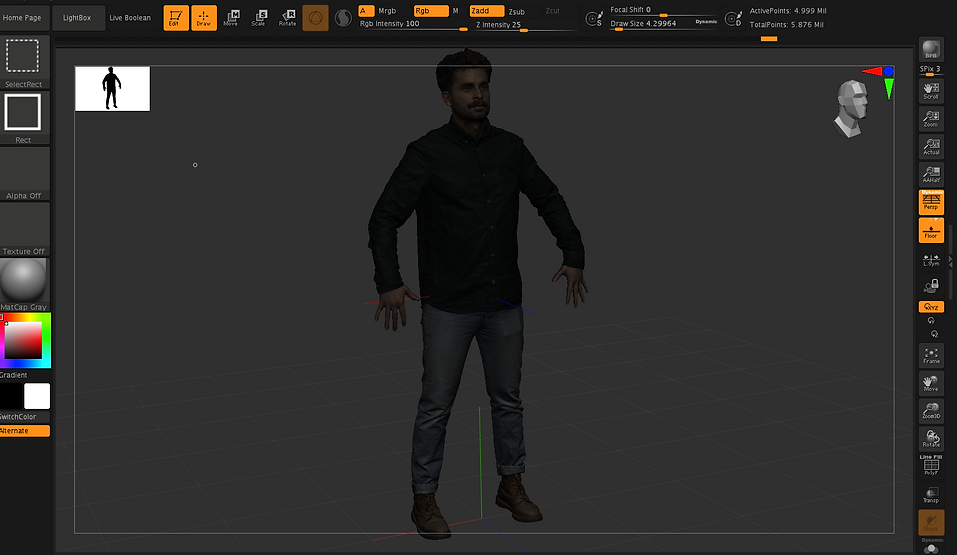Screen dimensions: 957x555
Task: Toggle the Zadd mode button
Action: pyautogui.click(x=486, y=11)
